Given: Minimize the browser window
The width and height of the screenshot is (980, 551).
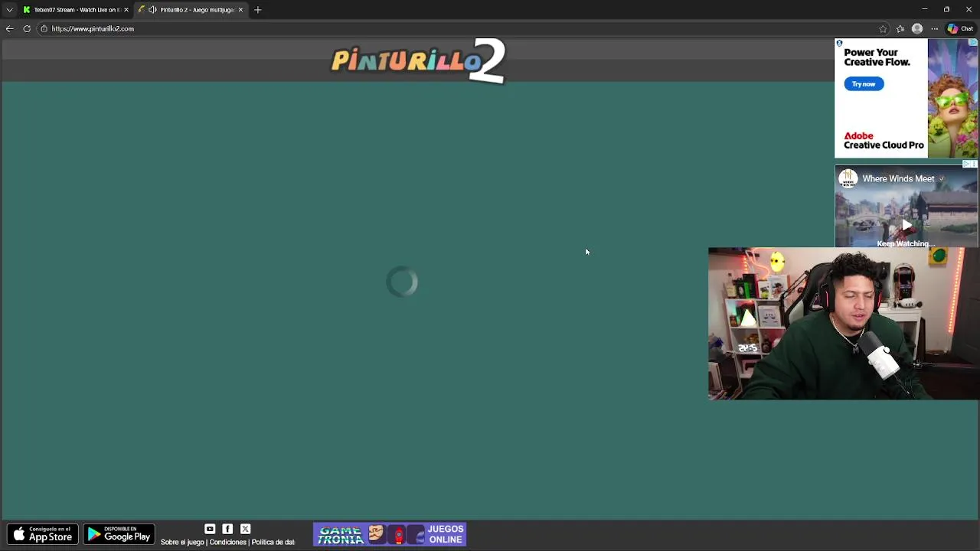Looking at the screenshot, I should pos(925,9).
